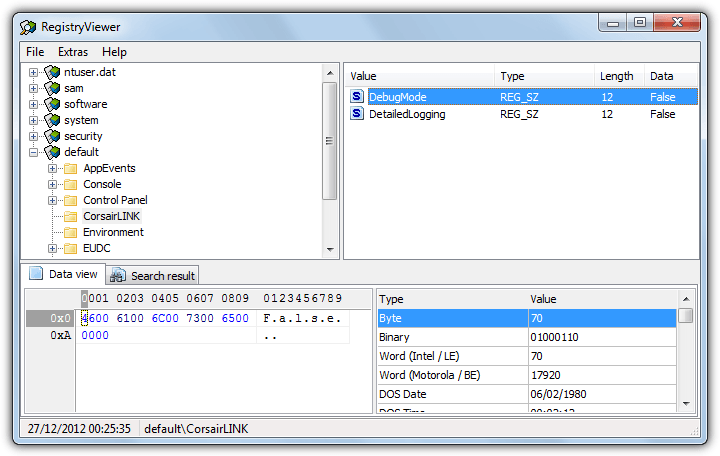720x456 pixels.
Task: Click the Search result binoculars icon
Action: (118, 275)
